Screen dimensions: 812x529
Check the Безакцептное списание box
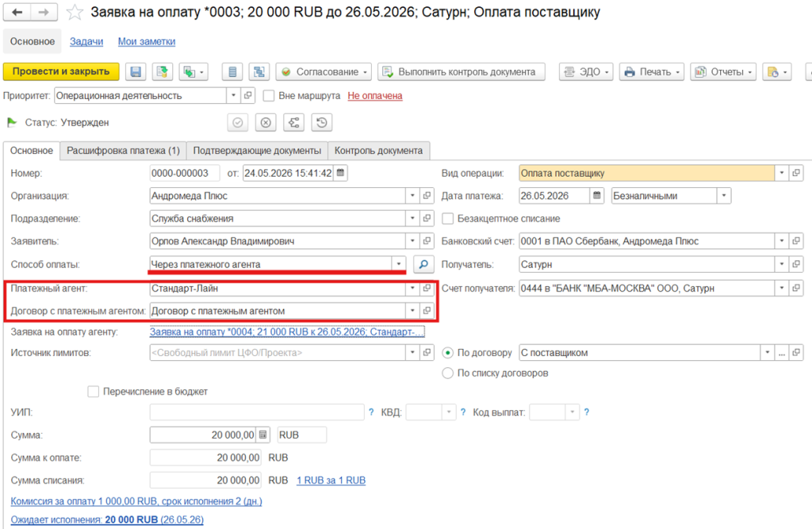click(x=447, y=219)
